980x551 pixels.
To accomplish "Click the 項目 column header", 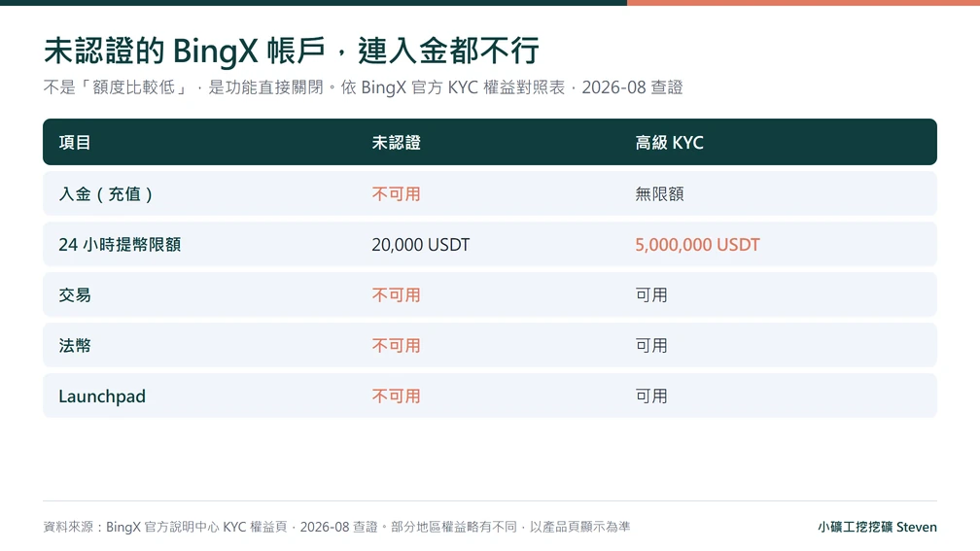I will (75, 143).
